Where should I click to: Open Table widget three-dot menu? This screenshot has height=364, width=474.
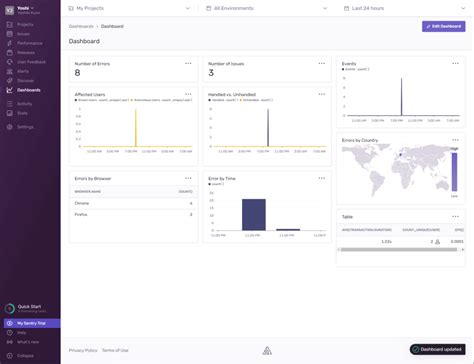point(455,217)
